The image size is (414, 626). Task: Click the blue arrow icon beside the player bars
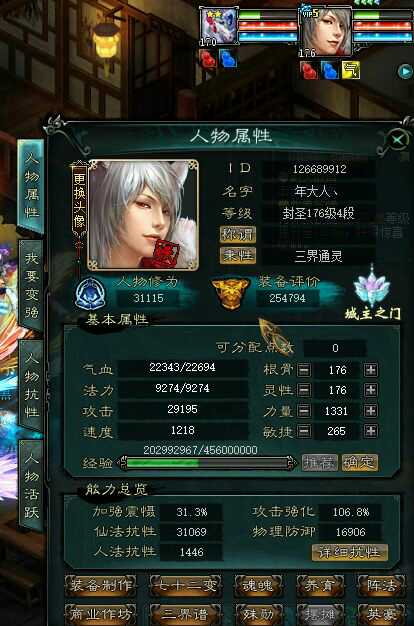tap(405, 71)
